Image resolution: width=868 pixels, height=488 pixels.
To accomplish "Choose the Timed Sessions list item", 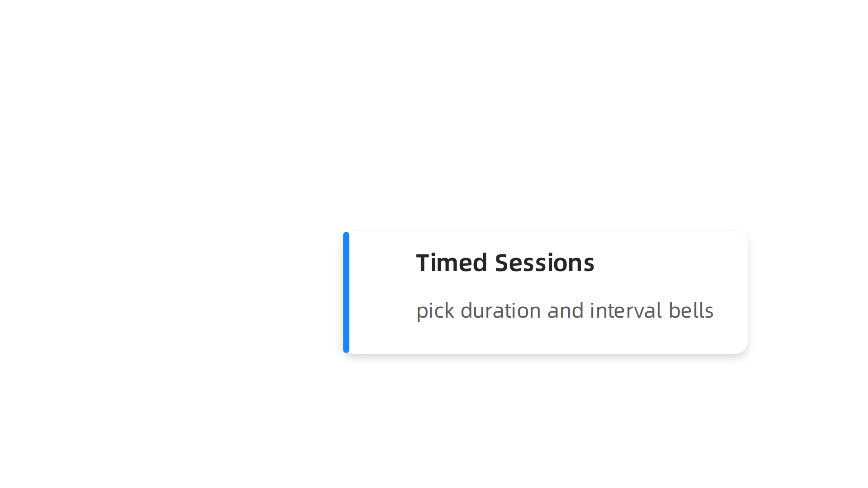I will click(x=545, y=292).
